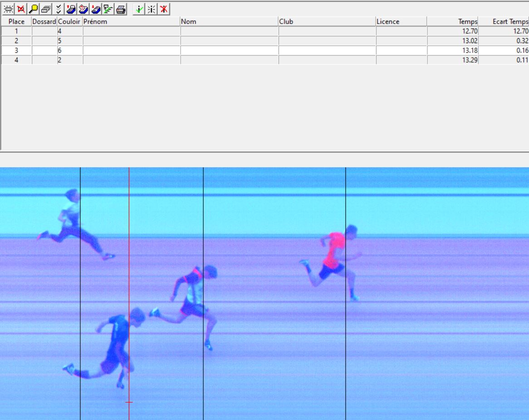Click the time 13.02
The image size is (529, 420).
tap(470, 41)
